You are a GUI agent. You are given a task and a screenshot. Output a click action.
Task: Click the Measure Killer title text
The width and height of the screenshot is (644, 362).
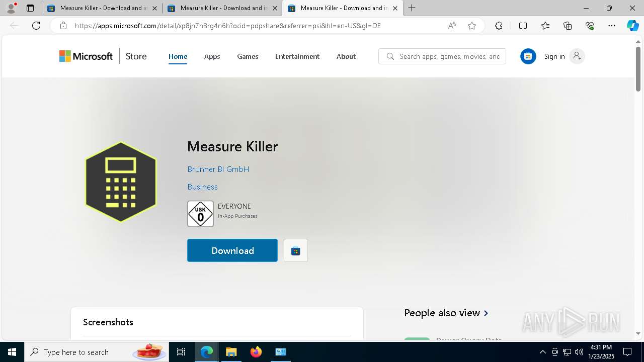232,146
